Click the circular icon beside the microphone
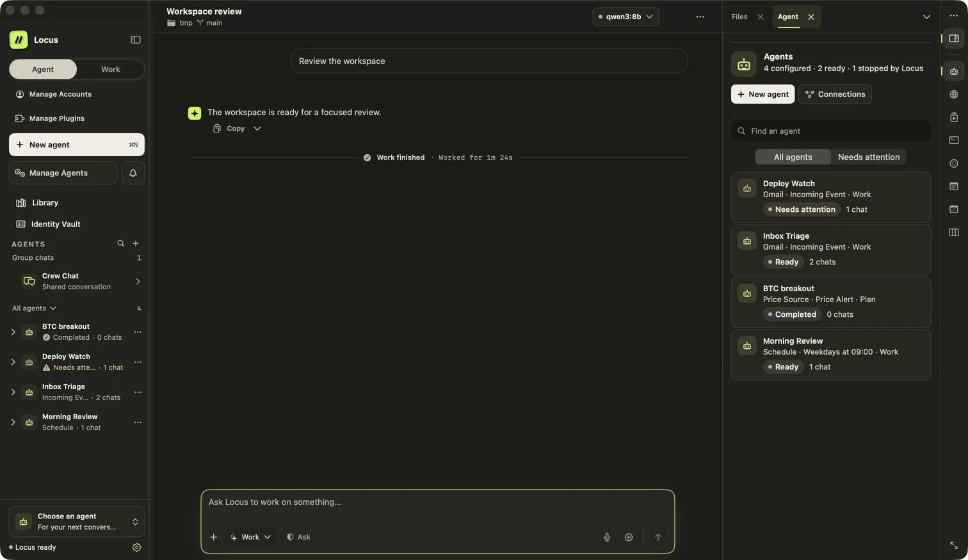 (x=629, y=537)
